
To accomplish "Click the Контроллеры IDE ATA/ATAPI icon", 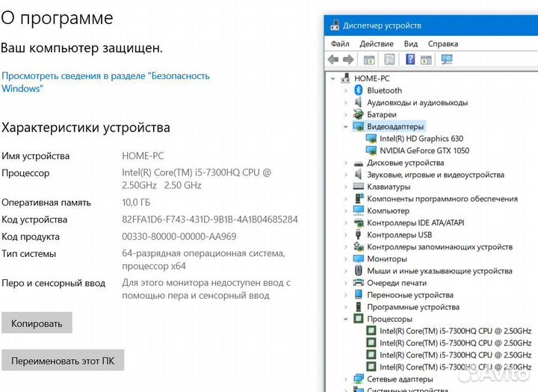I will coord(358,223).
